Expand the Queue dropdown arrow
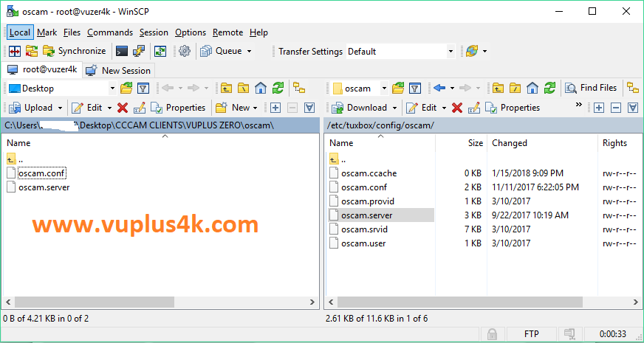The image size is (644, 343). click(250, 52)
